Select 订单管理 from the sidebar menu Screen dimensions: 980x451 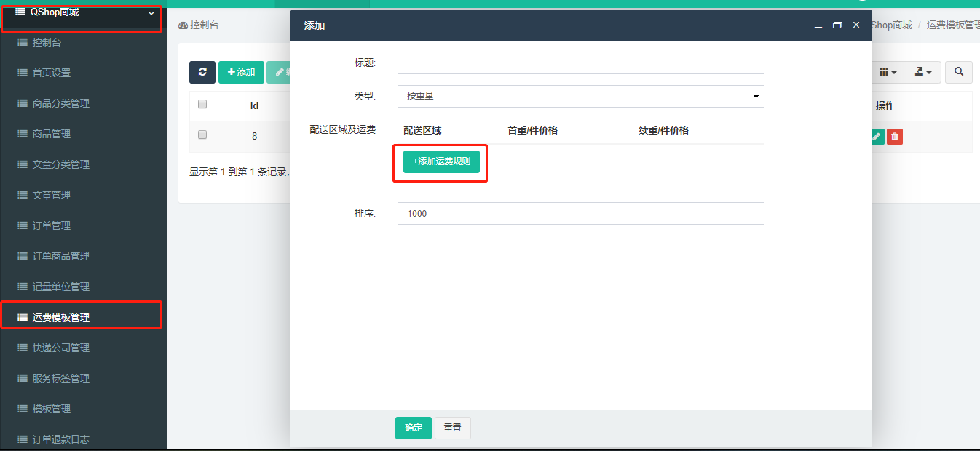(52, 225)
